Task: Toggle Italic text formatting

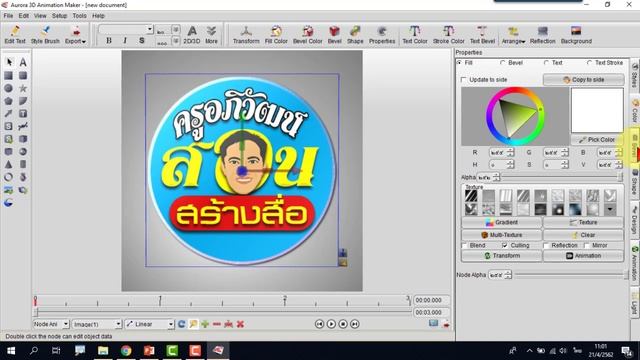Action: click(125, 40)
